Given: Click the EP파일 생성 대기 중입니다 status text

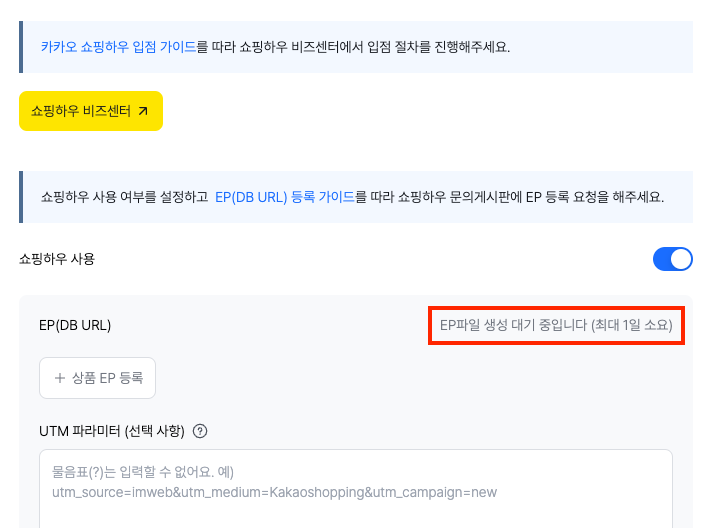Looking at the screenshot, I should 556,326.
